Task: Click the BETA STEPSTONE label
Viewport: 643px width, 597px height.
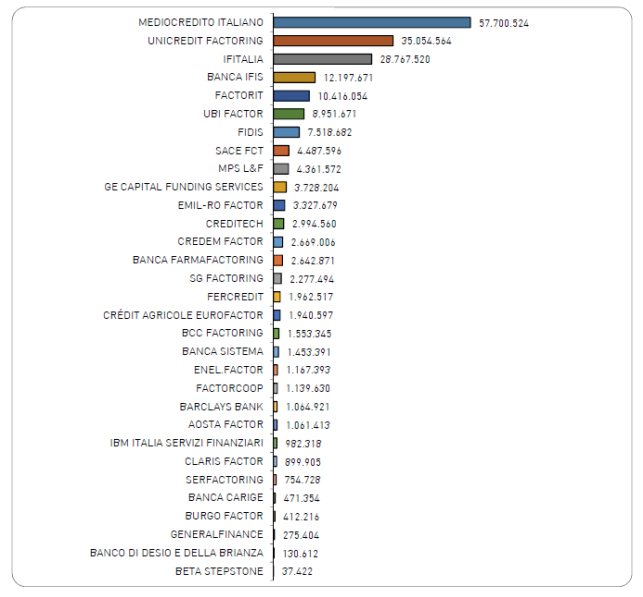Action: pos(219,571)
